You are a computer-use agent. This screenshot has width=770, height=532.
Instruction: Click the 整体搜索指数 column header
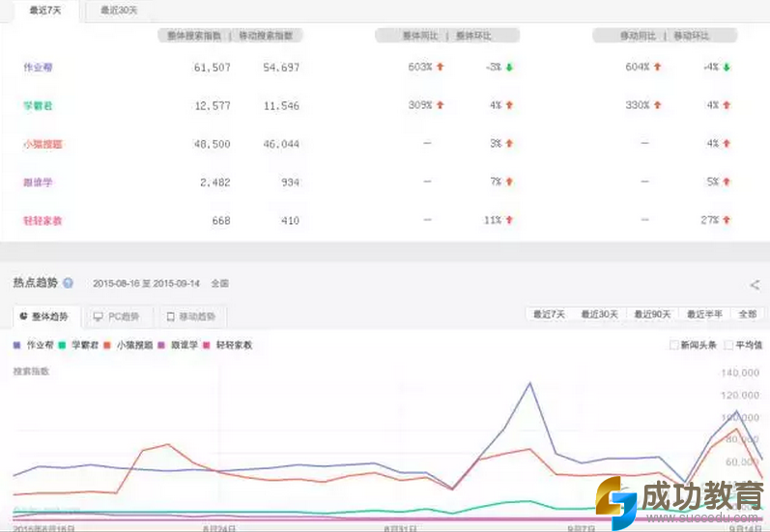(190, 36)
